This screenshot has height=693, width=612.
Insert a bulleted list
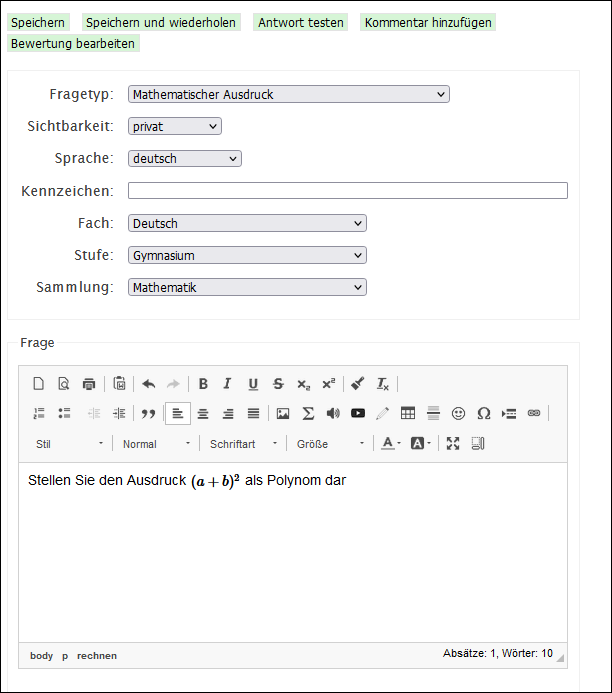tap(64, 413)
